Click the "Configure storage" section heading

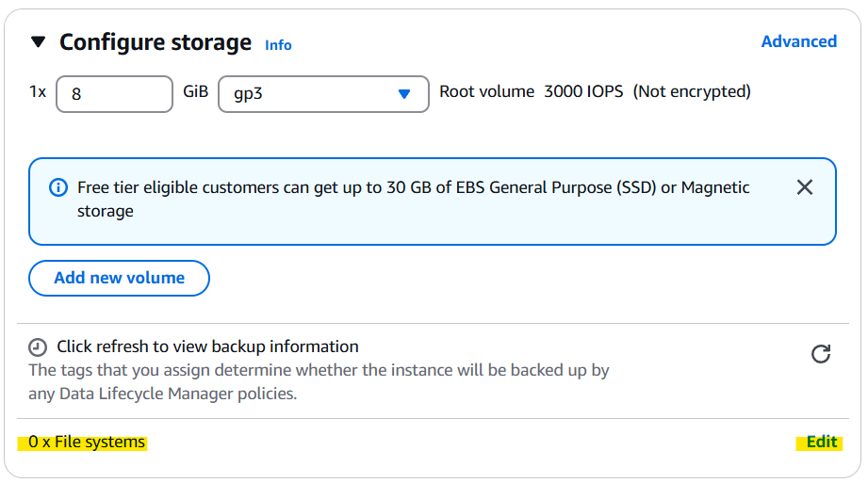point(156,42)
